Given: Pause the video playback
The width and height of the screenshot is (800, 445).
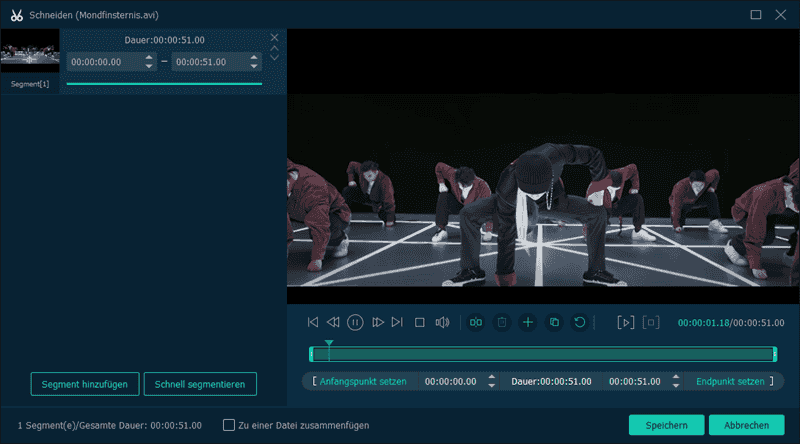Looking at the screenshot, I should (355, 322).
